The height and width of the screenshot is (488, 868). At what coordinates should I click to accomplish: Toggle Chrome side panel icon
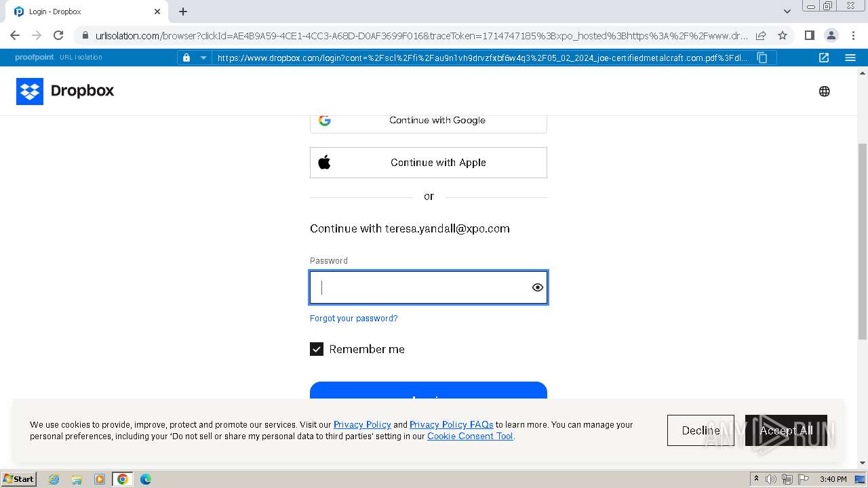(809, 35)
